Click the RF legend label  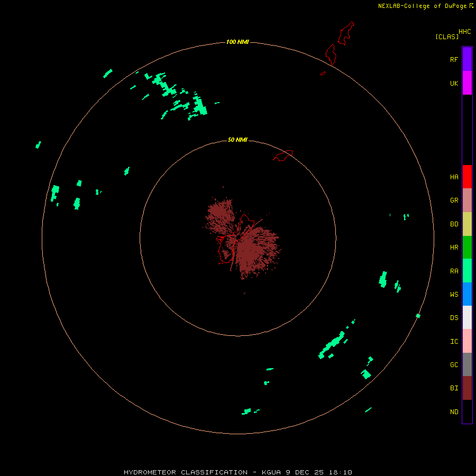pos(454,59)
